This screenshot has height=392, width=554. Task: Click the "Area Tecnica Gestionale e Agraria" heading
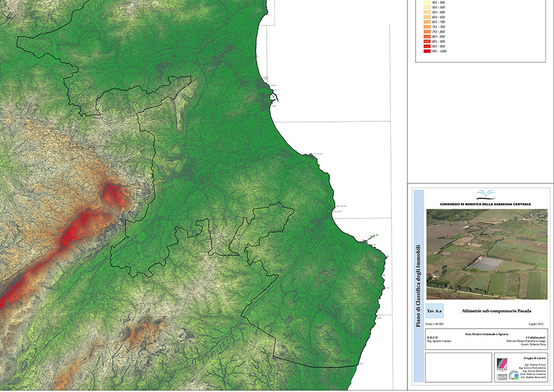pos(486,334)
